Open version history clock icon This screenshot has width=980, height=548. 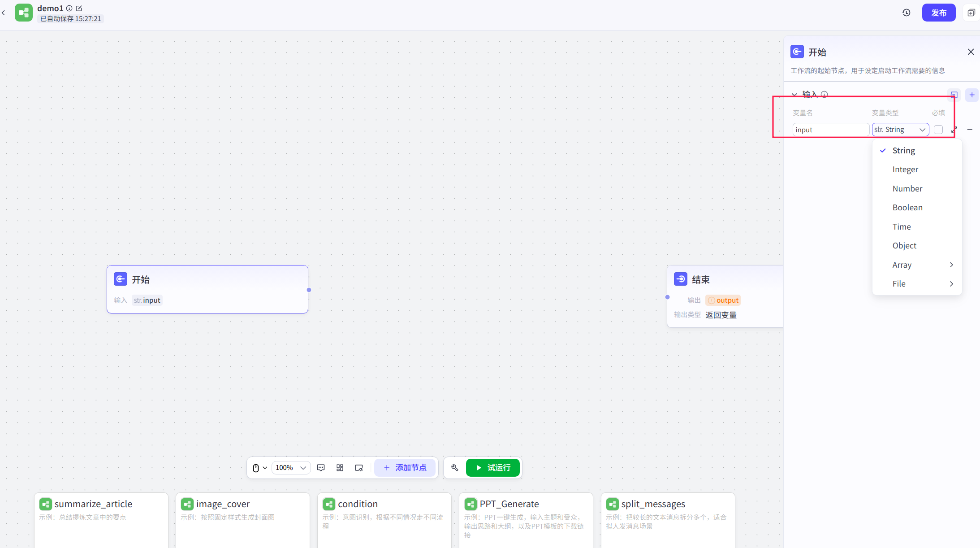[906, 13]
